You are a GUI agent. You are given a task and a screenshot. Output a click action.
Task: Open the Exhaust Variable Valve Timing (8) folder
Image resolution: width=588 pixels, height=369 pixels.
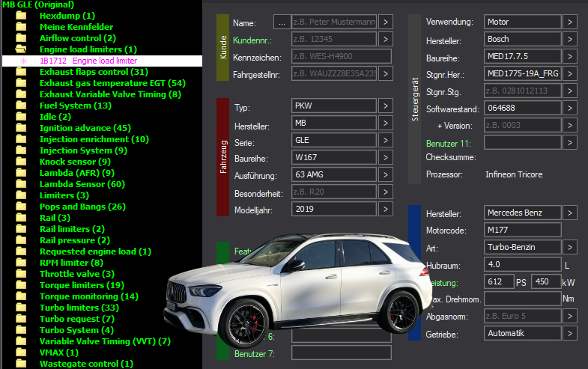coord(110,94)
